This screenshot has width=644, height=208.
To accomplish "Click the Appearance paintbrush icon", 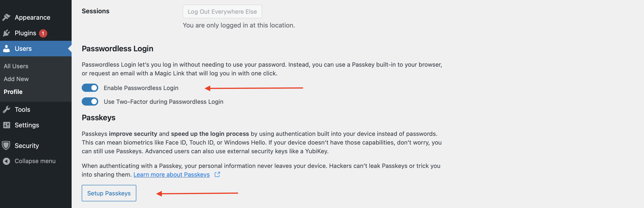I will 6,17.
